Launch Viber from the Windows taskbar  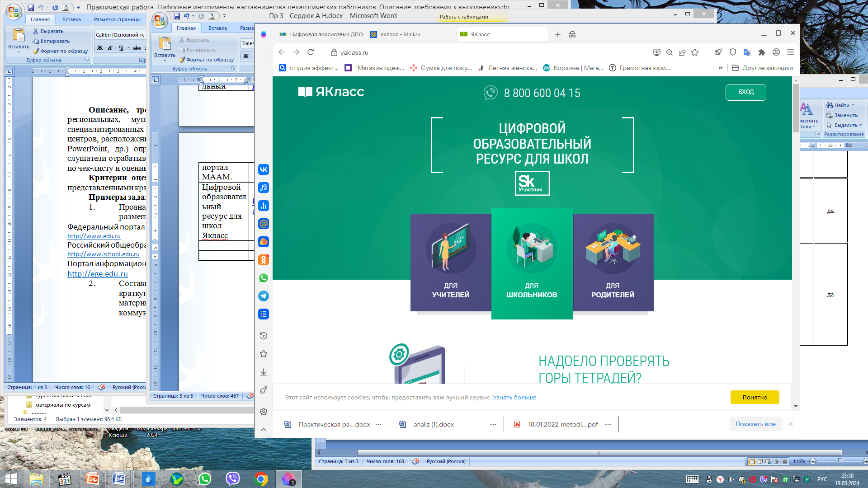(x=233, y=479)
